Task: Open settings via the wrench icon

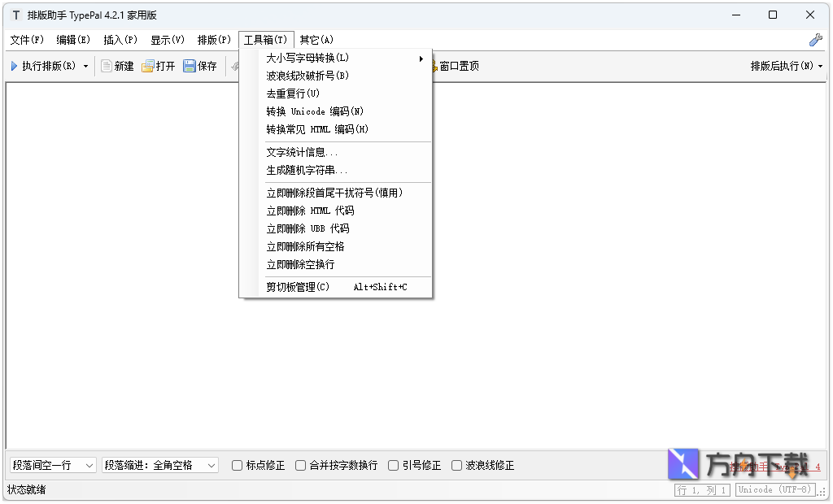Action: pyautogui.click(x=817, y=38)
